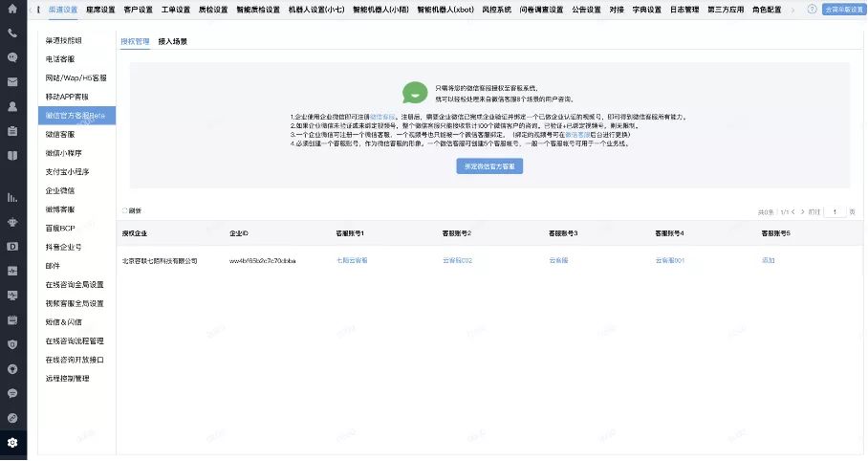The width and height of the screenshot is (868, 461).
Task: Open 电话客服 in left menu
Action: point(60,59)
